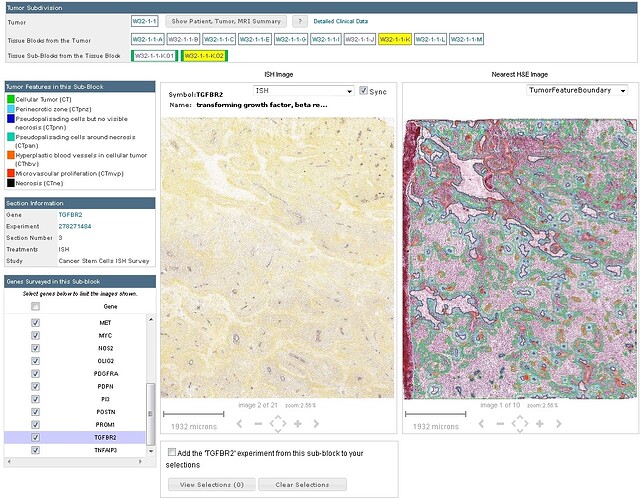
Task: Open Detailed Clinical Data link
Action: point(341,21)
